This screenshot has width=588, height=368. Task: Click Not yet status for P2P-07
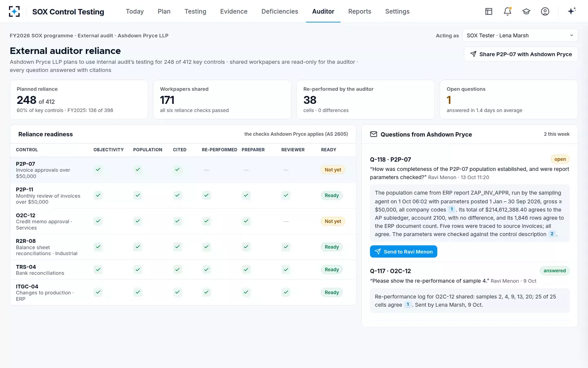pos(333,170)
